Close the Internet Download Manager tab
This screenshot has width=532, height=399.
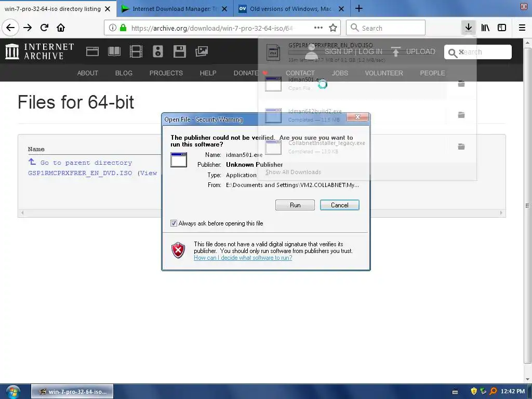pos(224,9)
